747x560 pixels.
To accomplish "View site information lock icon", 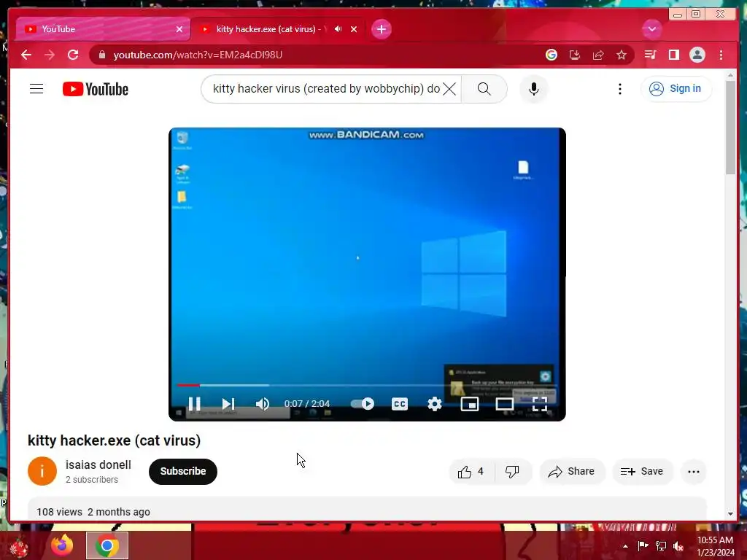I will click(x=102, y=55).
